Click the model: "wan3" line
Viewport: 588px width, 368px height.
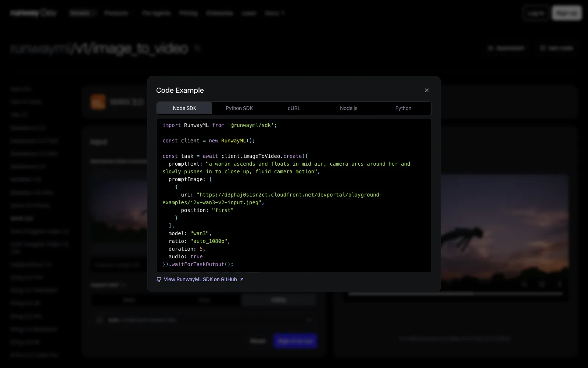(190, 233)
